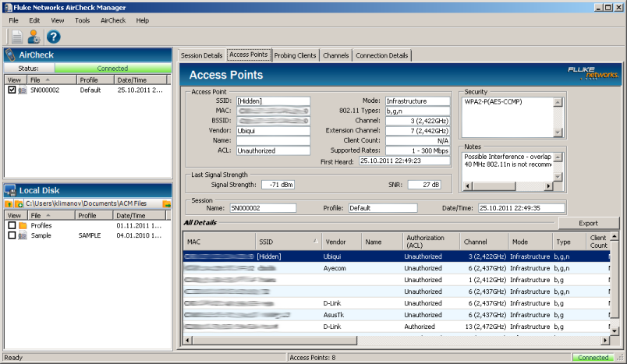This screenshot has width=627, height=364.
Task: Open the Edit menu
Action: (x=34, y=20)
